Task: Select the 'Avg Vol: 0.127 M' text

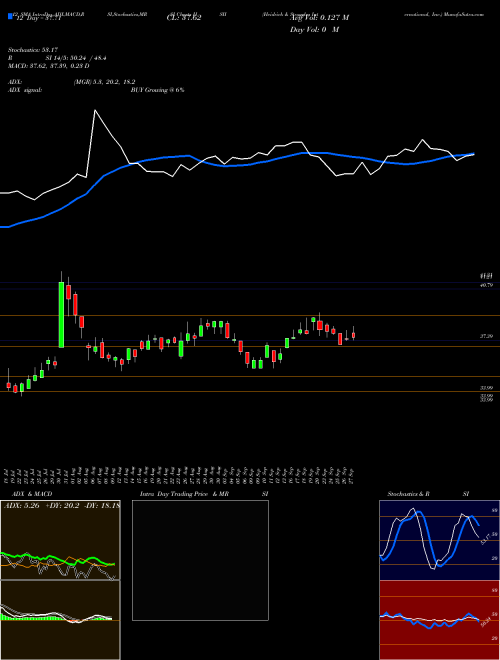Action: (x=319, y=18)
